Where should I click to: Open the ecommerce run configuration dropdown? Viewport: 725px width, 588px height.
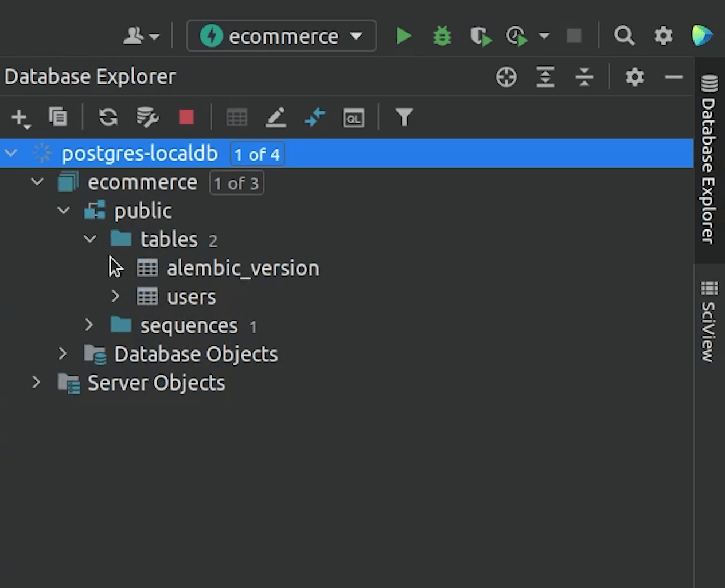[x=282, y=36]
